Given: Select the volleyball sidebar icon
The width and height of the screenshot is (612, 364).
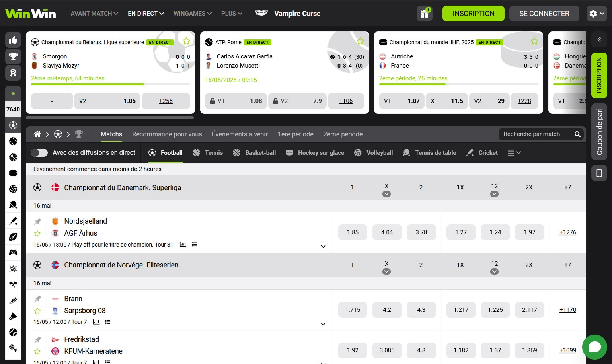Looking at the screenshot, I should click(13, 189).
